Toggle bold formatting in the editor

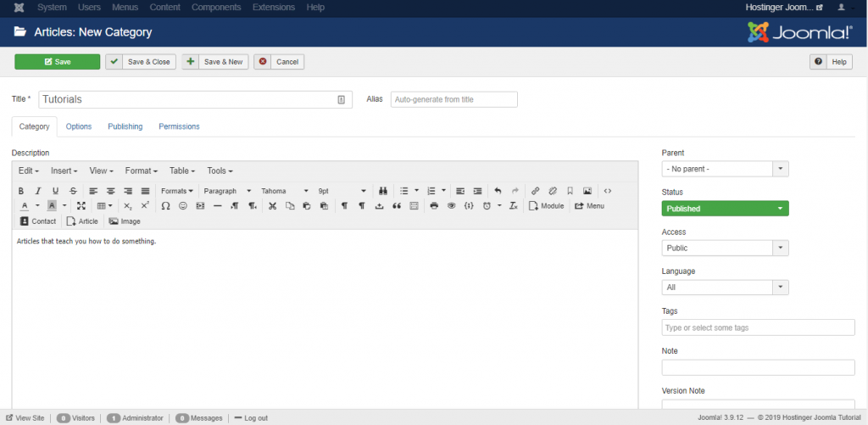[x=21, y=191]
